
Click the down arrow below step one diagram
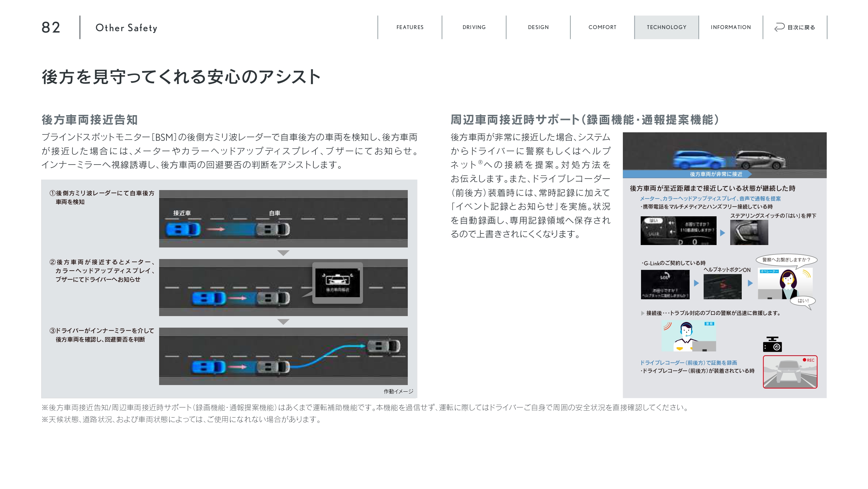pos(283,253)
